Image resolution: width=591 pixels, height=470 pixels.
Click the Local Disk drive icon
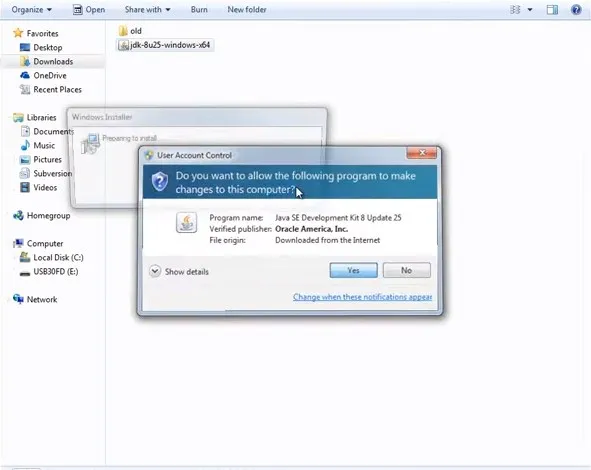[x=24, y=257]
